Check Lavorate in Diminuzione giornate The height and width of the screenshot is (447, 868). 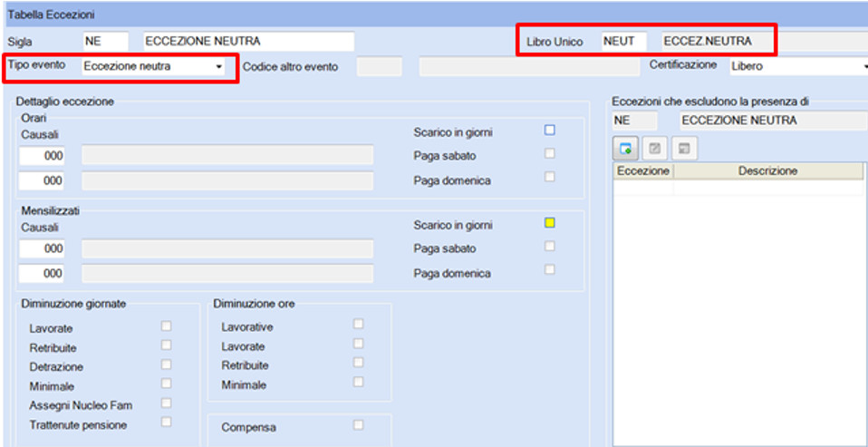(166, 326)
